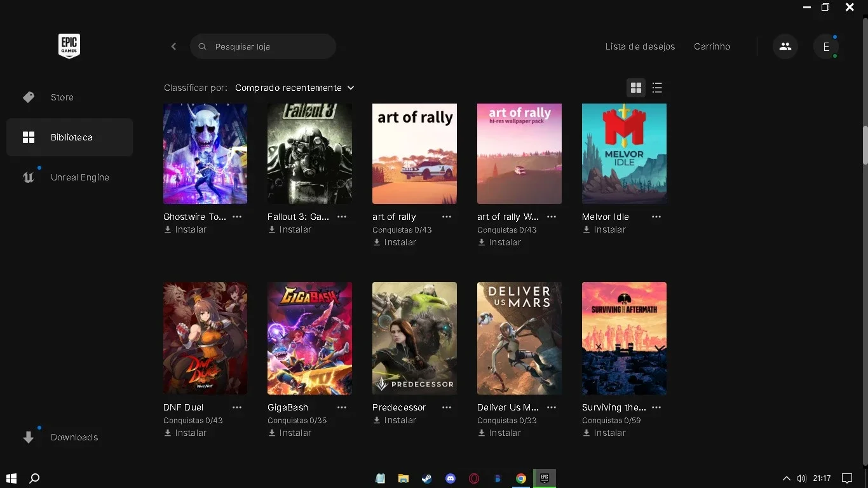Open Steam from the taskbar
868x488 pixels.
point(427,478)
